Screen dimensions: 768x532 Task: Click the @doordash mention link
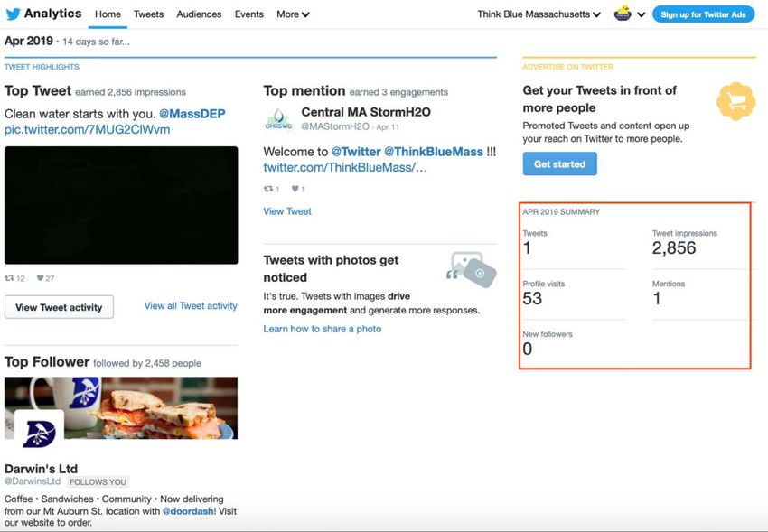point(189,511)
